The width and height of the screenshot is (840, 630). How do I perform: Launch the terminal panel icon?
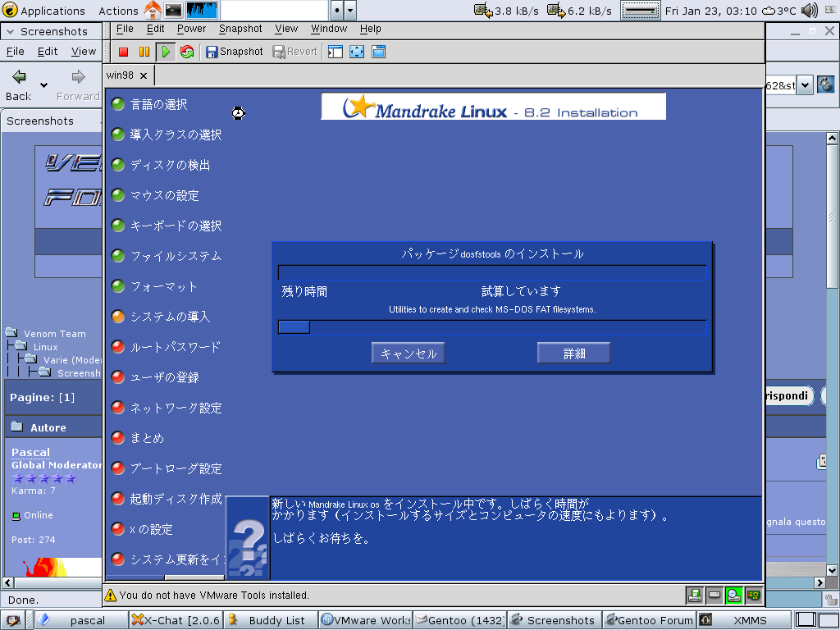pyautogui.click(x=174, y=10)
